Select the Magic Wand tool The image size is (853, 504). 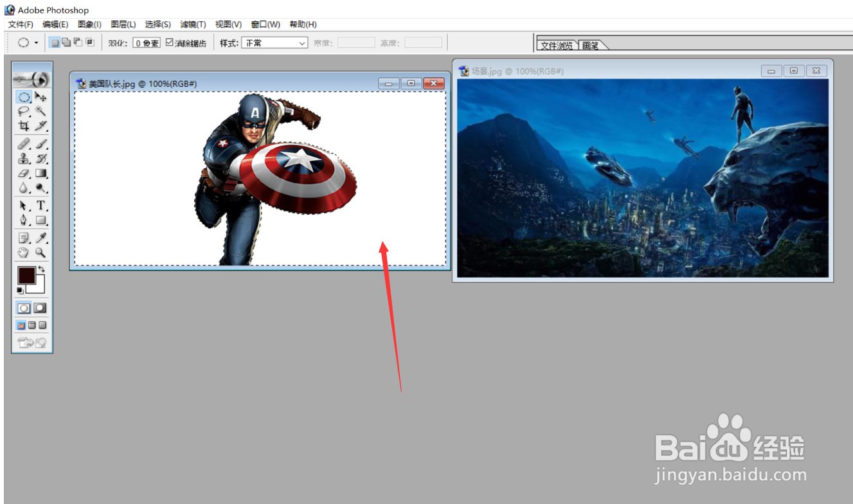40,112
